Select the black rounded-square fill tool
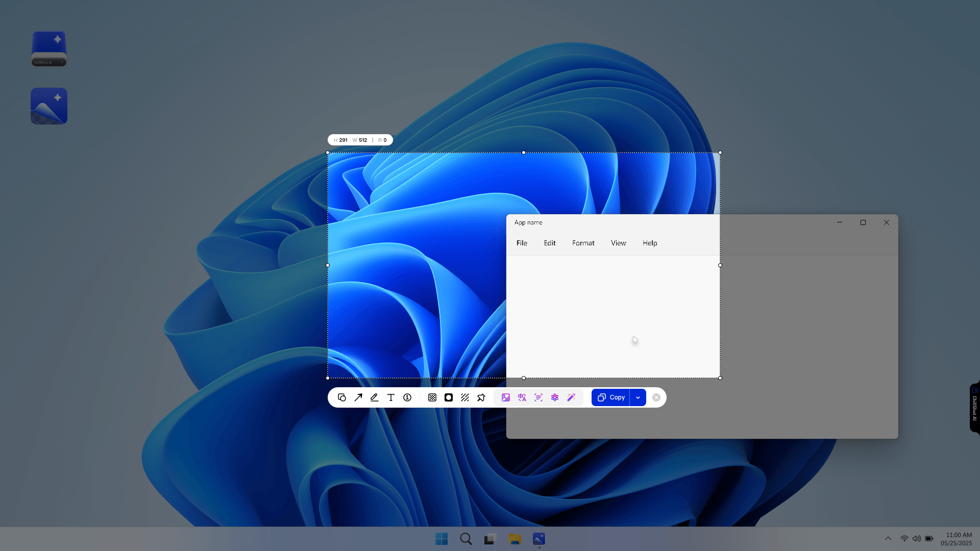The height and width of the screenshot is (551, 980). tap(449, 397)
